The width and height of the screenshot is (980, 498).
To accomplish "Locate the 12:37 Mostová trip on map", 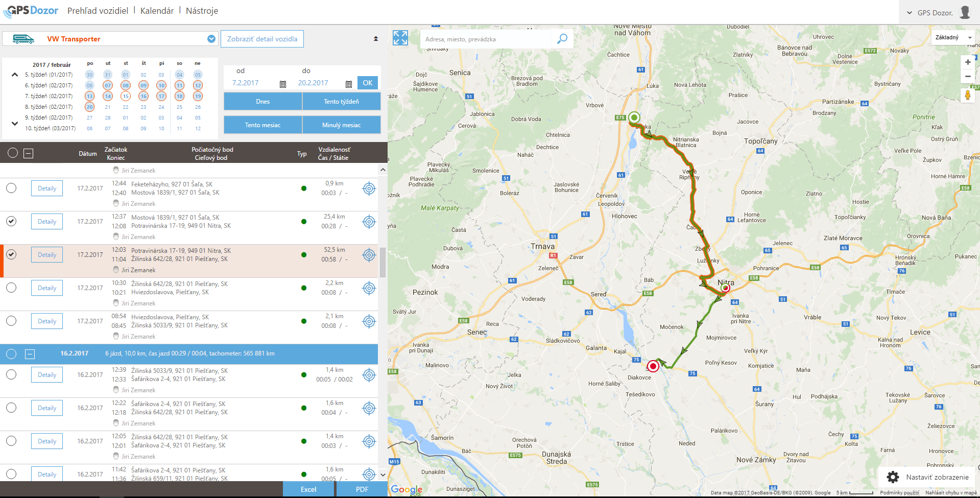I will [369, 222].
